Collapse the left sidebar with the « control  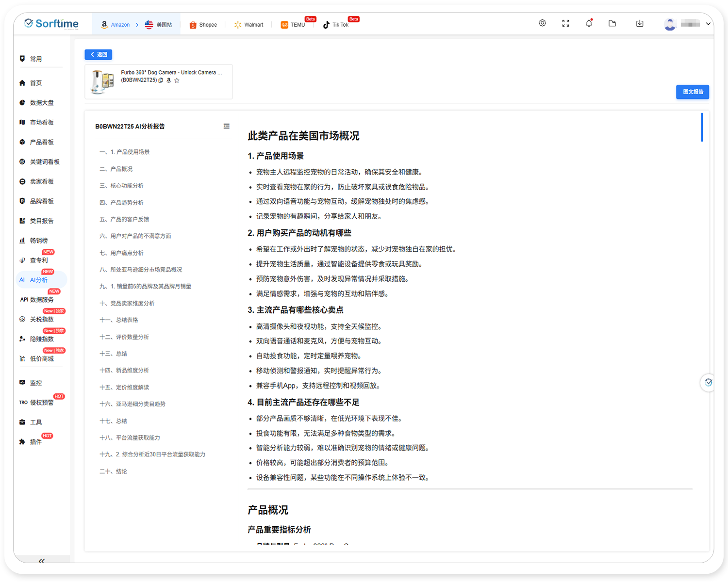pyautogui.click(x=41, y=560)
